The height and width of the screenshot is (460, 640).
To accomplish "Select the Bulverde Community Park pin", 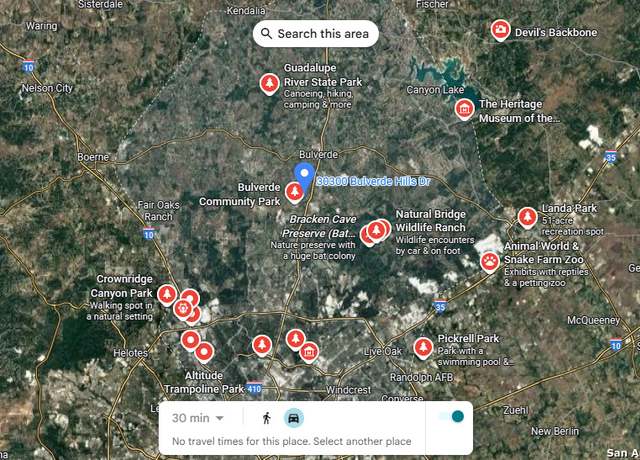I will tap(294, 192).
